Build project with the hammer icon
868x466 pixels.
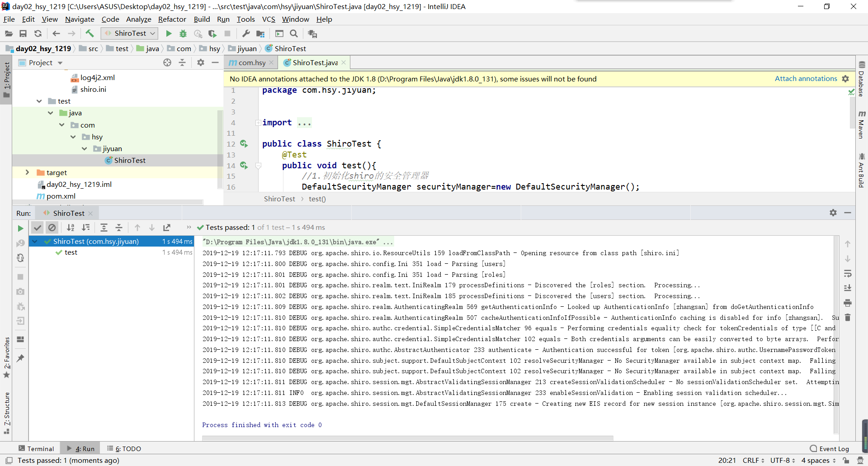point(90,33)
